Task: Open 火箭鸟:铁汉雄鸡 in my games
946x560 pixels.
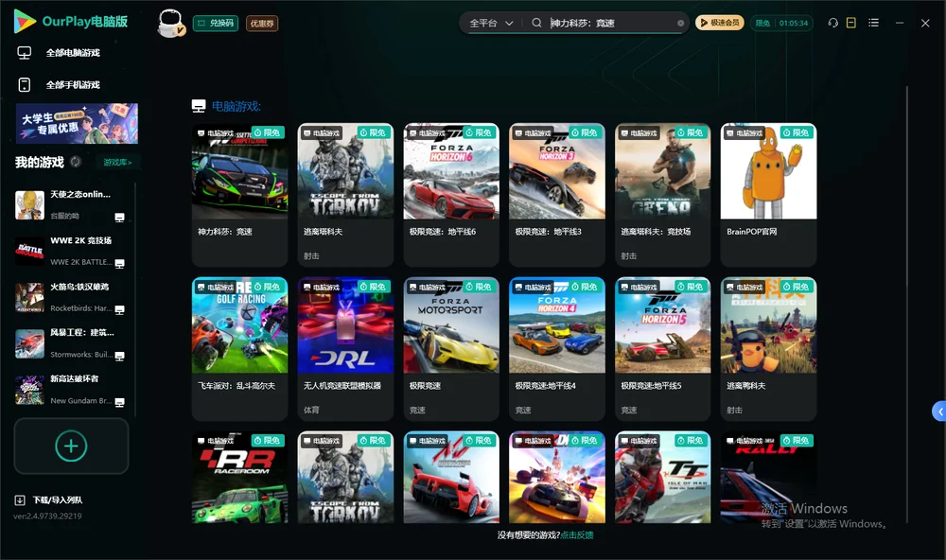Action: pyautogui.click(x=71, y=297)
